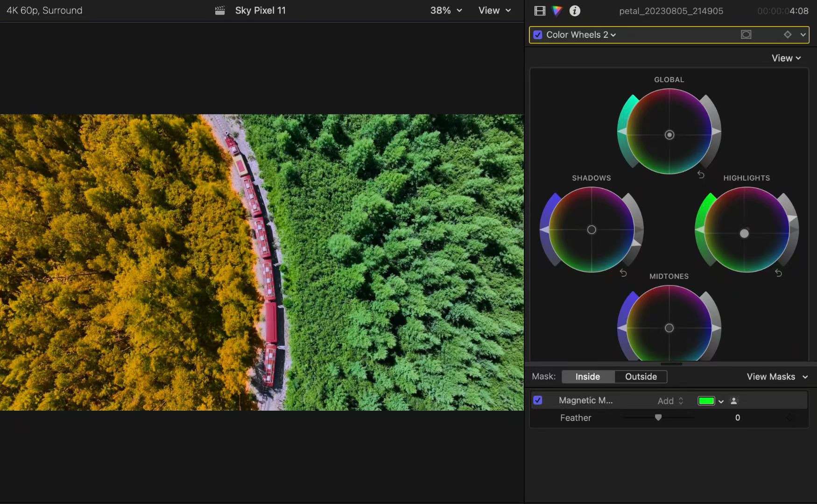Open the Video inspector filmstrip icon
817x504 pixels.
(540, 11)
